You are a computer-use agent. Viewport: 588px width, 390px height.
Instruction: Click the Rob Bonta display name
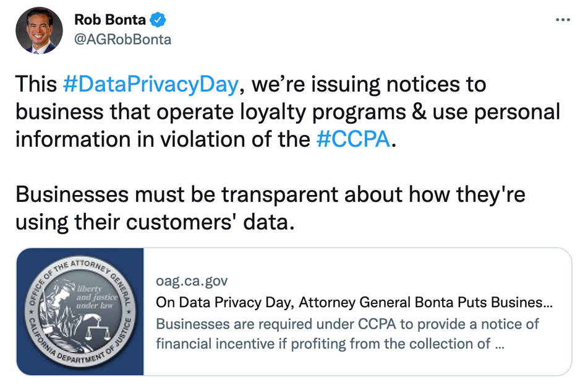[x=110, y=20]
